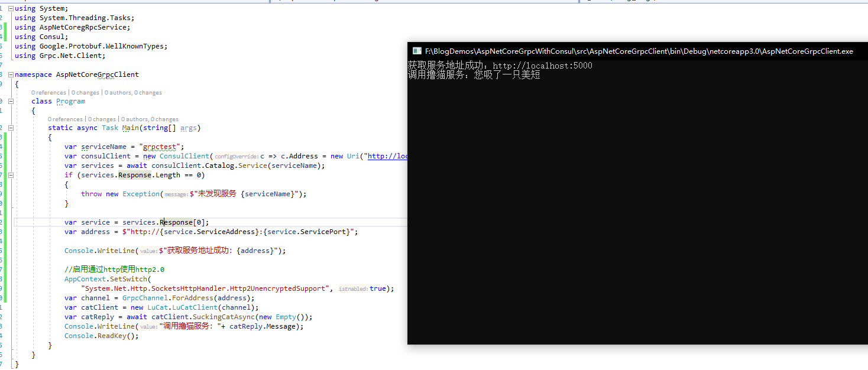Screen dimensions: 868x370
Task: Open '0 changes' CodeLens above class Program
Action: click(86, 93)
